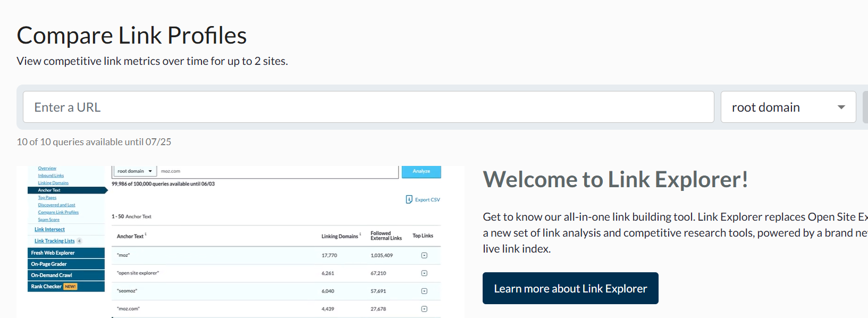
Task: Click the "seomoz" anchor text cell
Action: click(127, 291)
